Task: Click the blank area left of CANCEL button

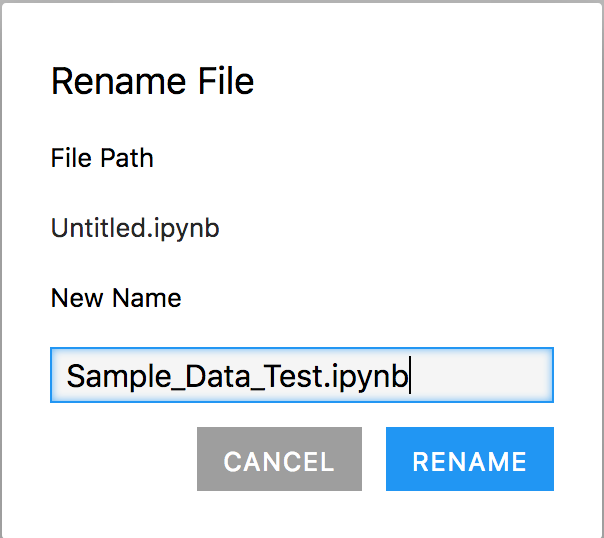Action: (123, 459)
